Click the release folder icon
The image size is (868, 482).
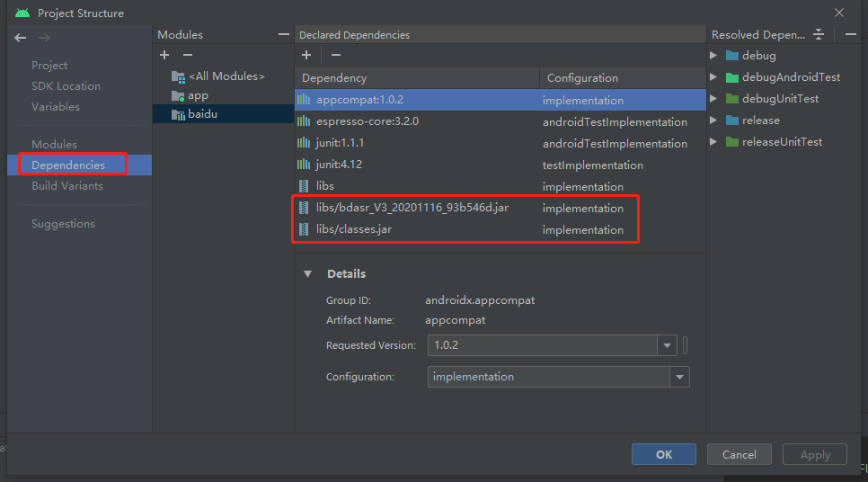tap(732, 120)
